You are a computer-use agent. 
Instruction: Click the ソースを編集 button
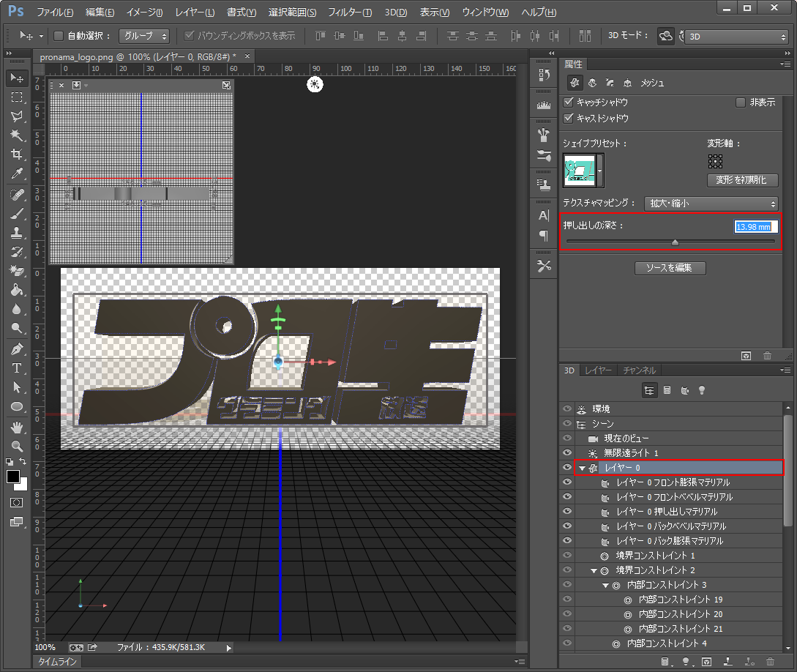click(x=670, y=268)
